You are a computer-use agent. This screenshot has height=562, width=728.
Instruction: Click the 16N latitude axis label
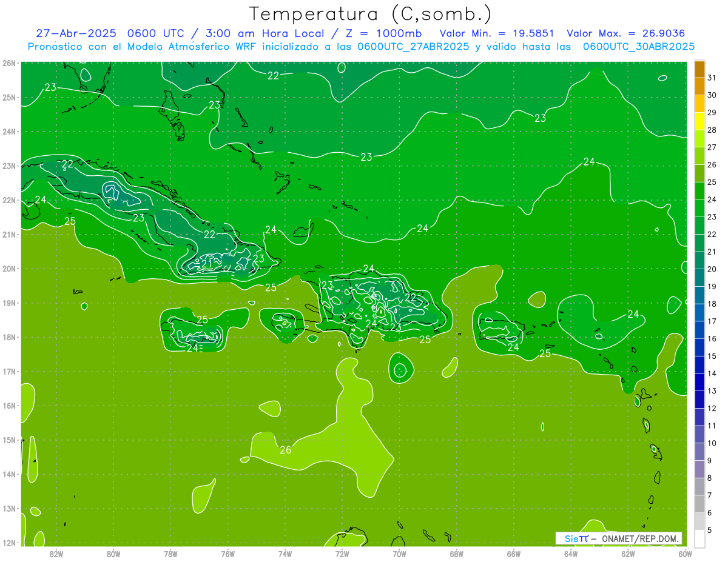tap(9, 406)
